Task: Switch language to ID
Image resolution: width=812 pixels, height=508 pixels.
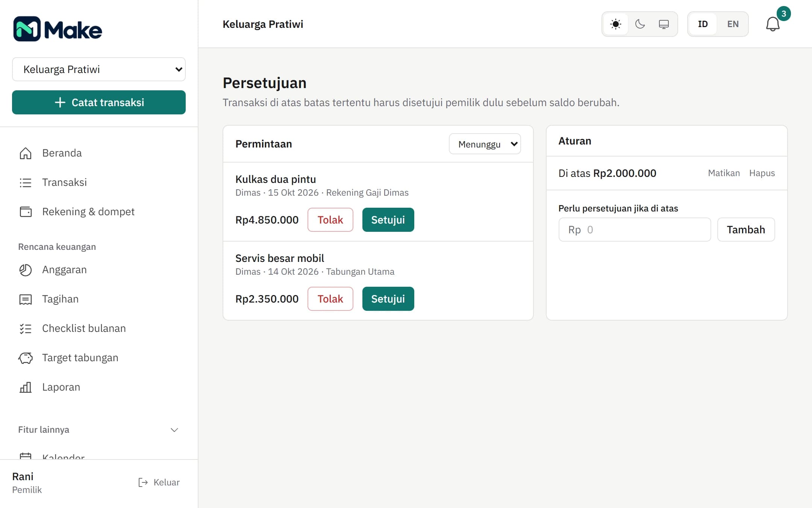Action: pyautogui.click(x=703, y=24)
